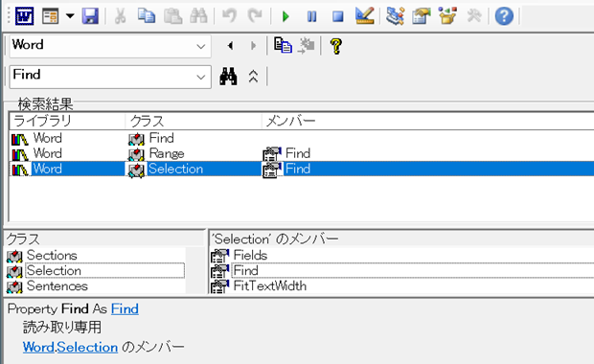
Task: Click the Undo arrow icon
Action: click(229, 16)
